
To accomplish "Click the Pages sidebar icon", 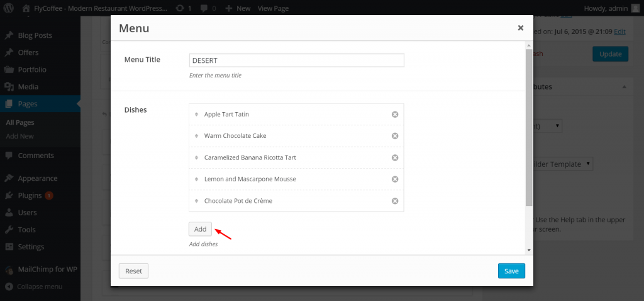I will pos(9,104).
